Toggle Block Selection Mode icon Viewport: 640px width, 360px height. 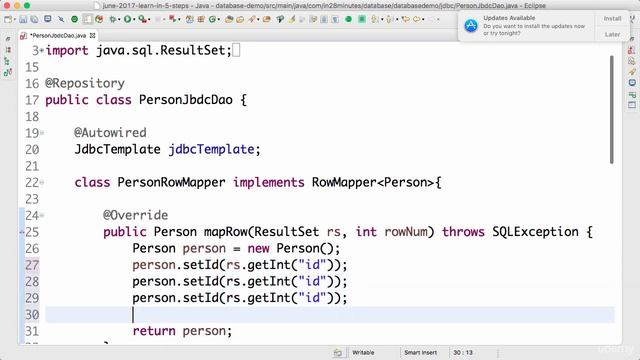click(324, 19)
